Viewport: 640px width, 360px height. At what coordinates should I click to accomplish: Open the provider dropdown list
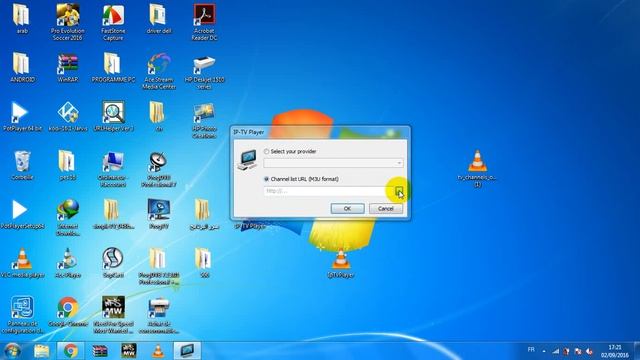[x=399, y=163]
